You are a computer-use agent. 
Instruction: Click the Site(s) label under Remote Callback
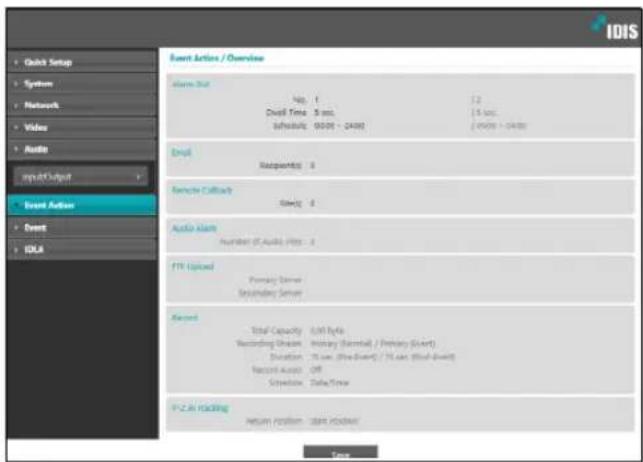click(291, 203)
